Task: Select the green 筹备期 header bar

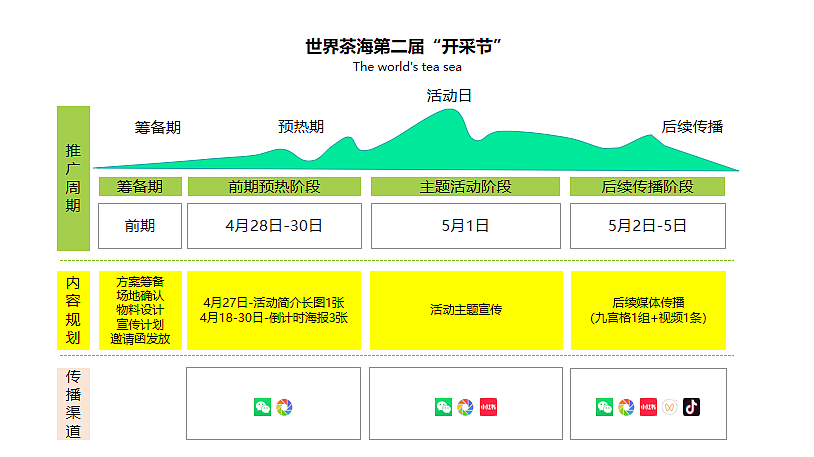Action: tap(140, 186)
